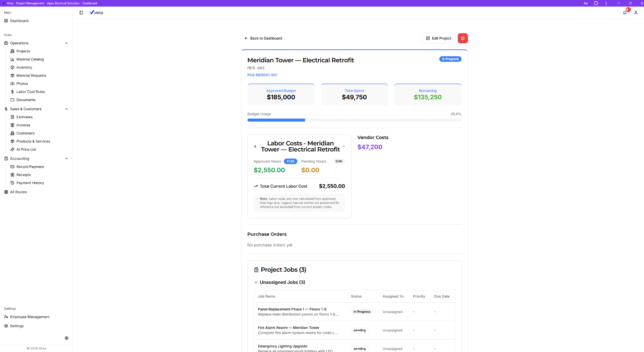Viewport: 644px width, 352px height.
Task: Collapse the Sales & Customers section
Action: point(66,109)
